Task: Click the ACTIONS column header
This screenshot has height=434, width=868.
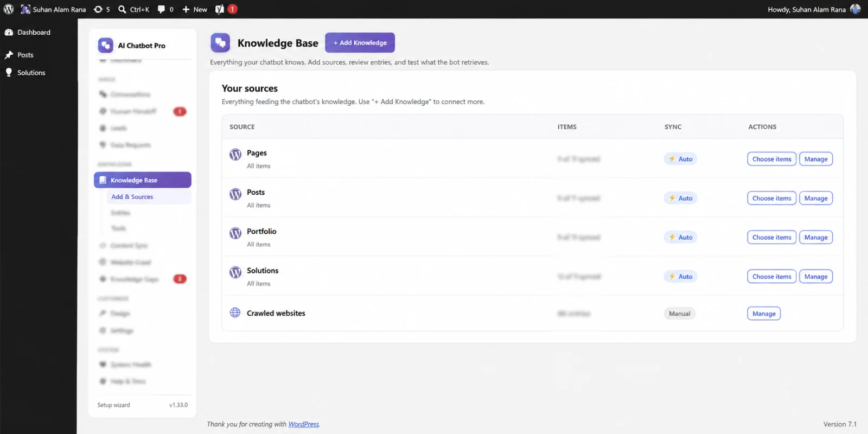Action: point(762,127)
